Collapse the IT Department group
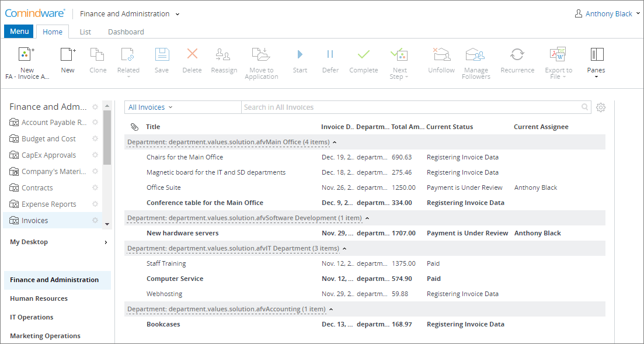The width and height of the screenshot is (644, 344). (x=344, y=248)
